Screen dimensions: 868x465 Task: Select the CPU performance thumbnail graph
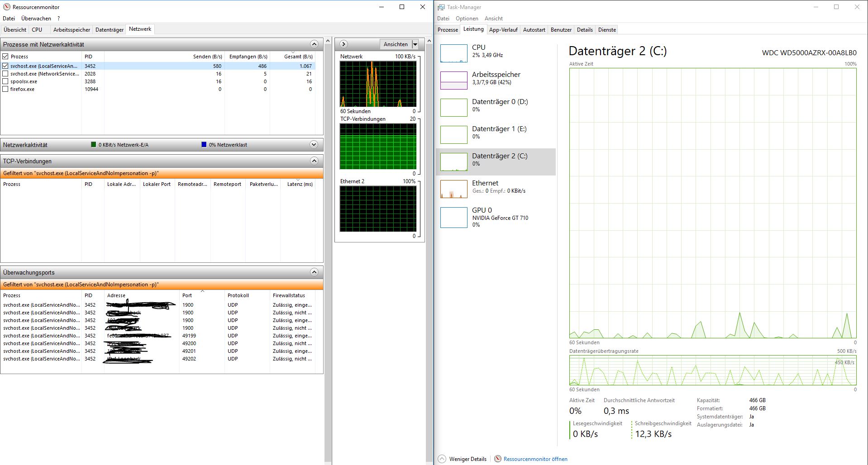coord(453,53)
